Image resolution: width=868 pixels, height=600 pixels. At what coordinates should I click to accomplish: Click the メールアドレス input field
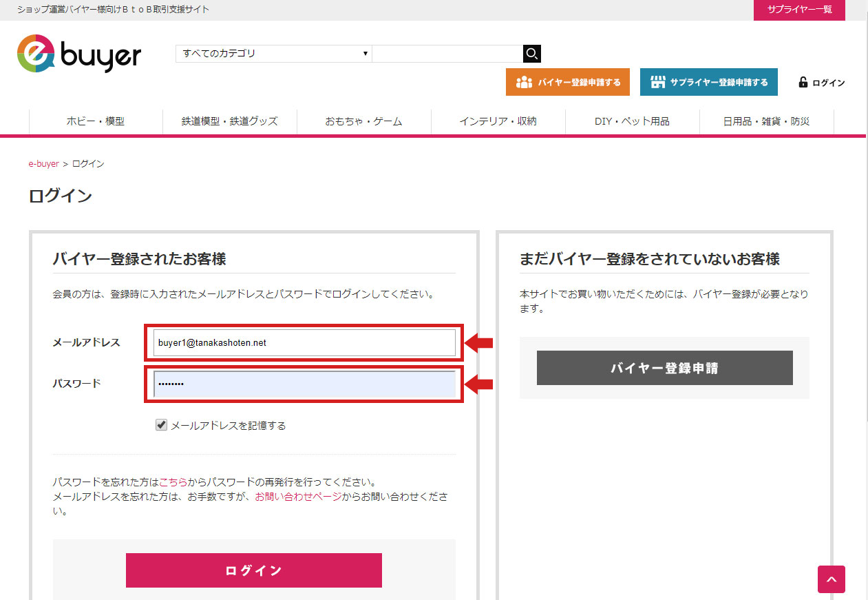click(x=304, y=342)
